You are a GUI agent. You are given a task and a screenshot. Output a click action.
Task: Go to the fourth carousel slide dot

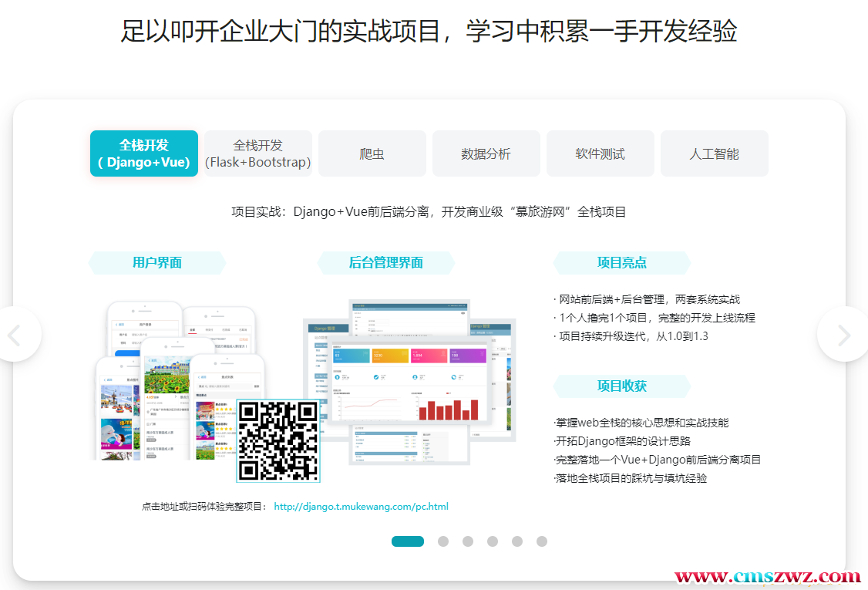493,541
